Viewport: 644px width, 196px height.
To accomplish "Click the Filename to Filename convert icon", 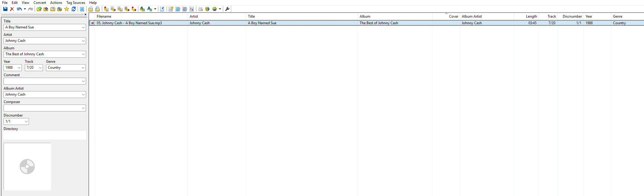I will (120, 9).
